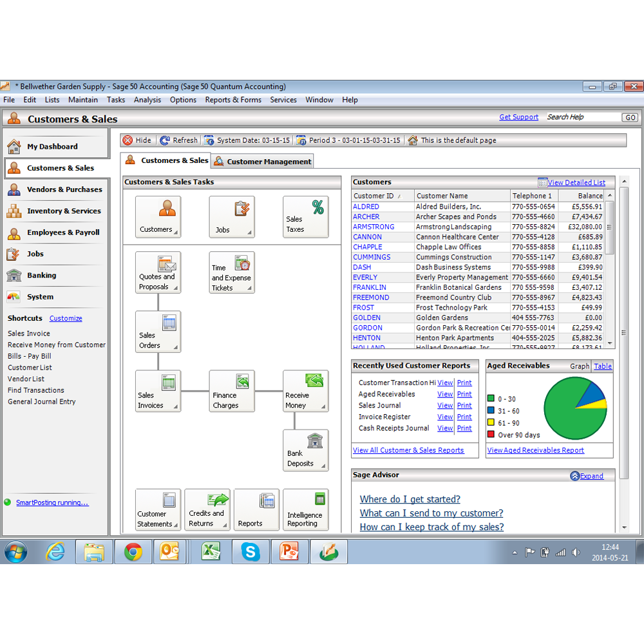The image size is (644, 644).
Task: Open the File menu
Action: [x=9, y=100]
